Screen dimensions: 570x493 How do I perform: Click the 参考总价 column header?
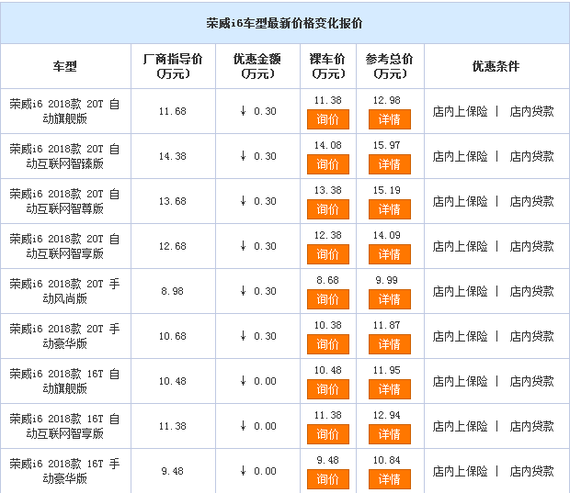(x=390, y=66)
